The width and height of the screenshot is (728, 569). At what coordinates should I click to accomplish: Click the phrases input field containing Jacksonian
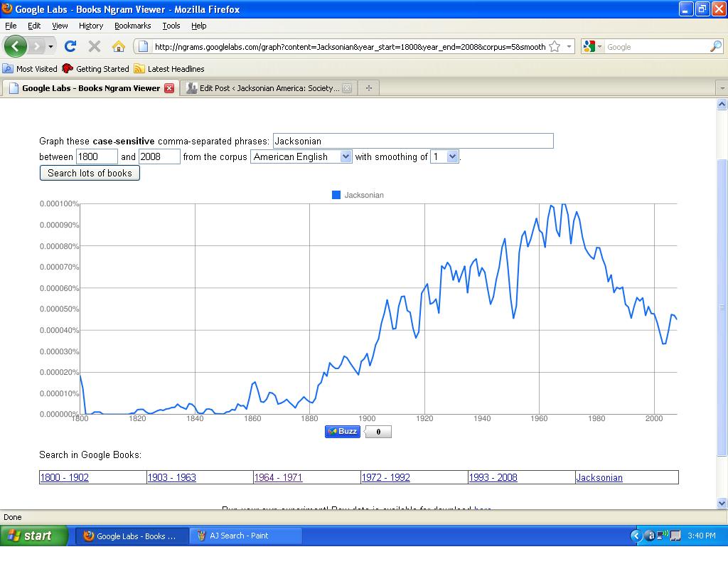click(x=412, y=141)
